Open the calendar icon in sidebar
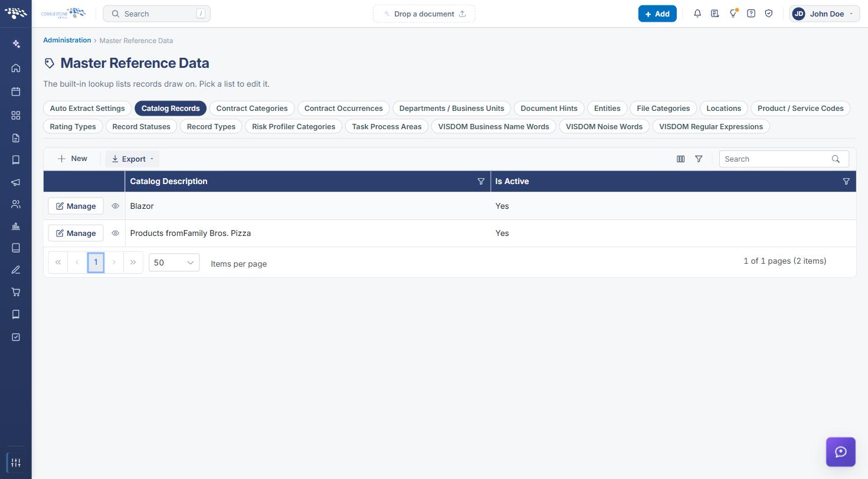868x479 pixels. click(16, 91)
